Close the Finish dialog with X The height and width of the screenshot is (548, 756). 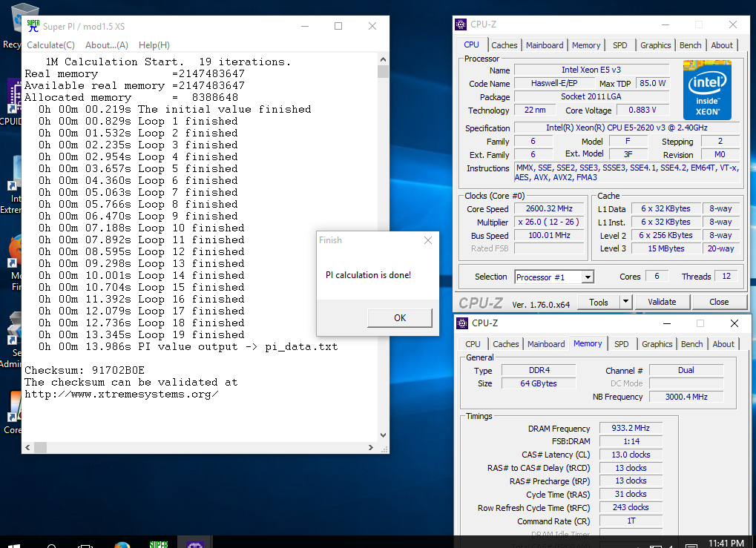point(428,240)
